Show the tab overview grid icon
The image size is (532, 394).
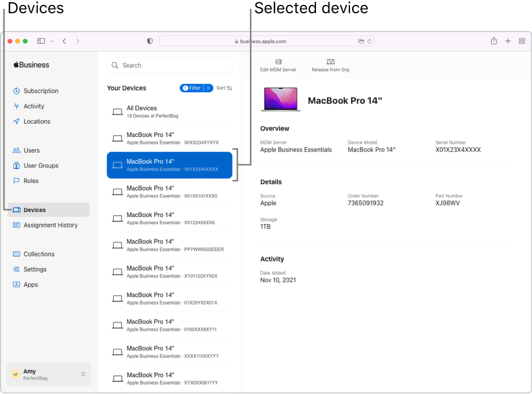click(522, 41)
